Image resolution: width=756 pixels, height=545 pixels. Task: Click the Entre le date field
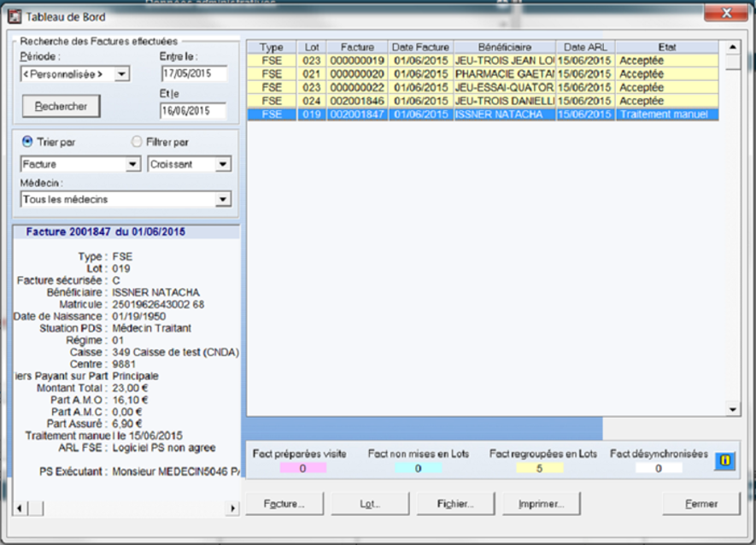pyautogui.click(x=192, y=74)
